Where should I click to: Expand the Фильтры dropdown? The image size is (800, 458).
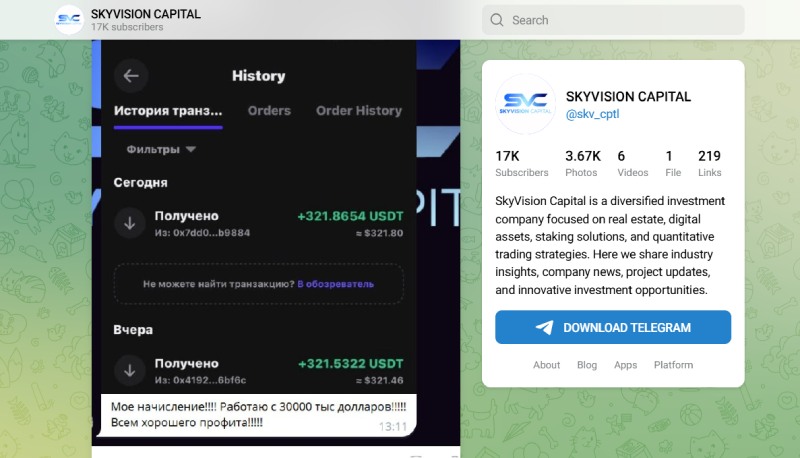click(161, 149)
